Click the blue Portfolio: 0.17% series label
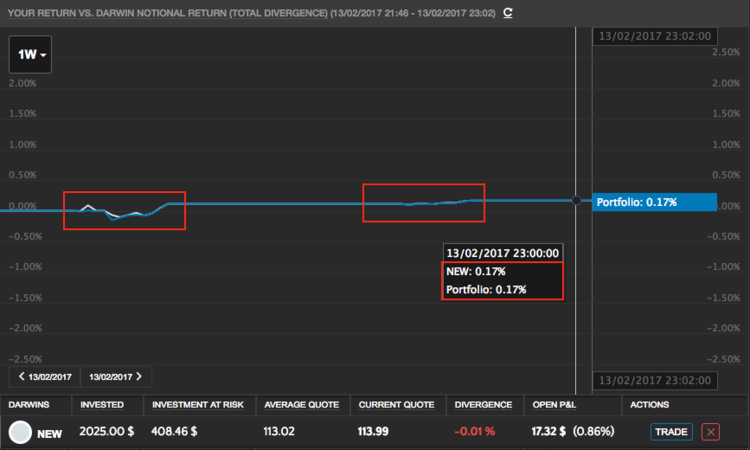Image resolution: width=750 pixels, height=450 pixels. point(654,202)
